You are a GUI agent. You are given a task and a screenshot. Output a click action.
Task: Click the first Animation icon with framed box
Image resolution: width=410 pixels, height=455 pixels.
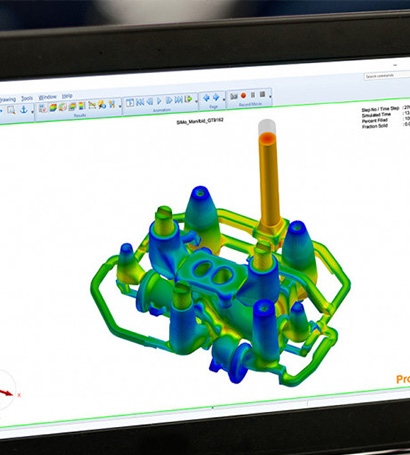(x=130, y=103)
